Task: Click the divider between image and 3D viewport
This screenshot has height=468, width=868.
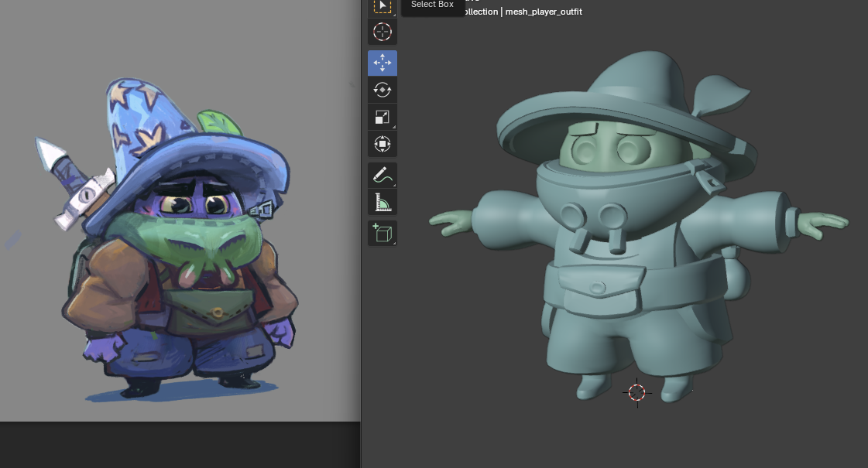Action: (362, 309)
